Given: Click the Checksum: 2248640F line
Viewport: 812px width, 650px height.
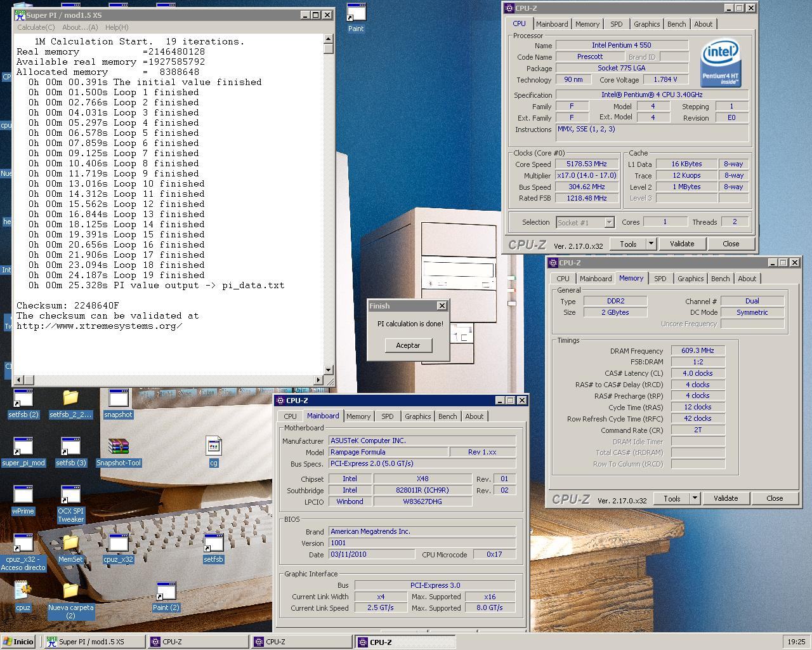Looking at the screenshot, I should click(68, 305).
